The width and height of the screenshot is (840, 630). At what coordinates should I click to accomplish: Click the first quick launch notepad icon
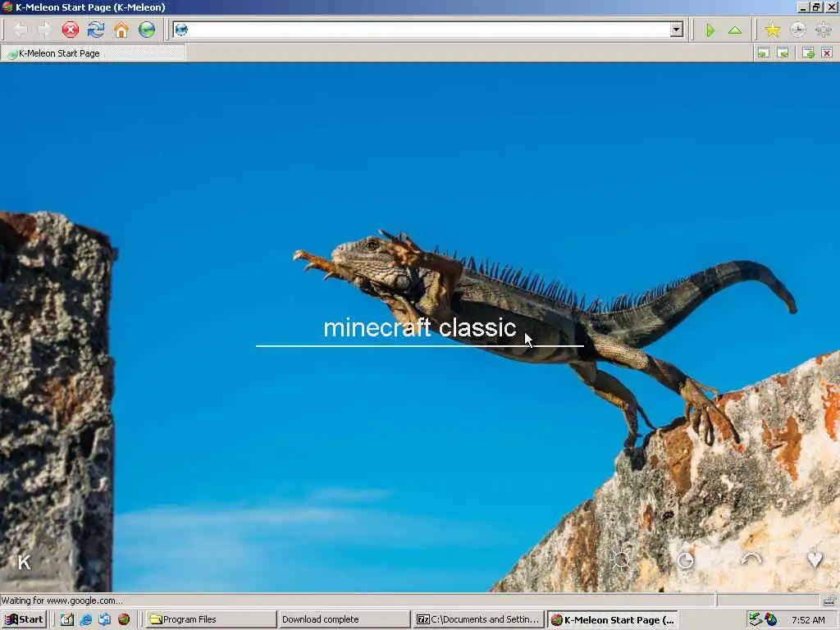[x=67, y=619]
